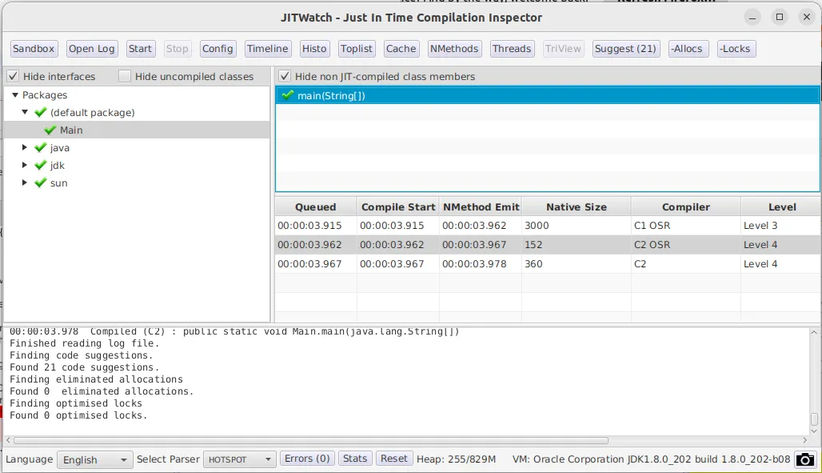
Task: Open the -Locks report
Action: [735, 49]
